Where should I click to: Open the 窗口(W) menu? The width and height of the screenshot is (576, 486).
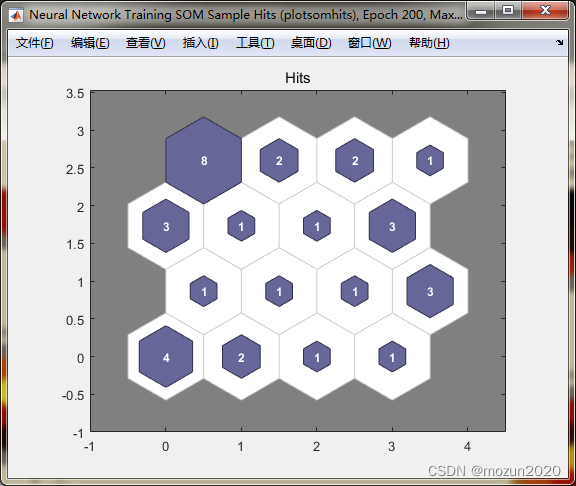point(370,43)
